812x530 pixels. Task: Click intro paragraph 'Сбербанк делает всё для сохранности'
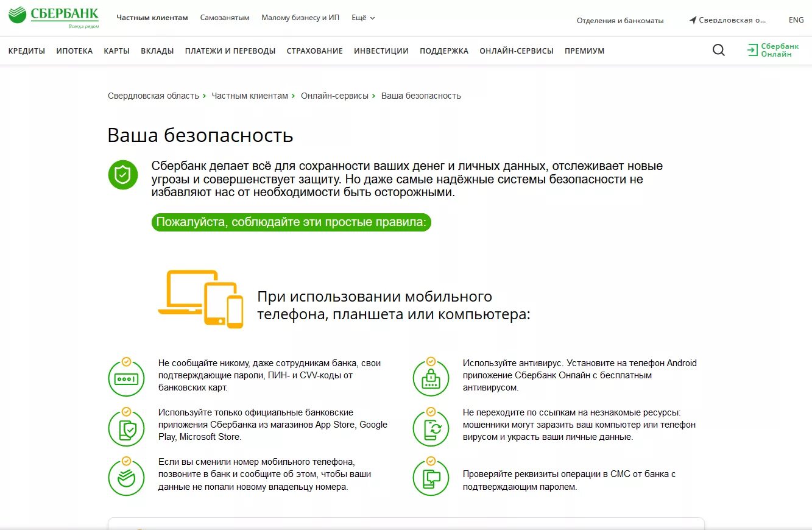[407, 179]
